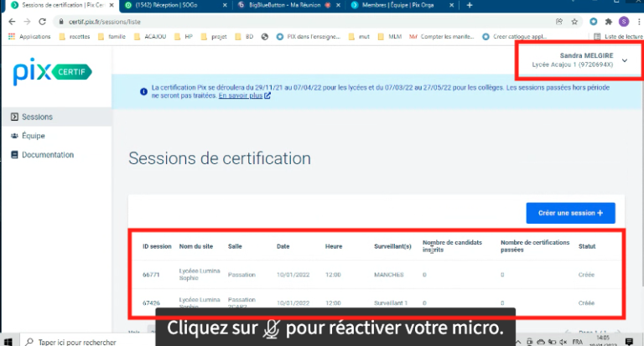This screenshot has height=346, width=644.
Task: Open the ACAJOU bookmark folder
Action: pyautogui.click(x=150, y=37)
